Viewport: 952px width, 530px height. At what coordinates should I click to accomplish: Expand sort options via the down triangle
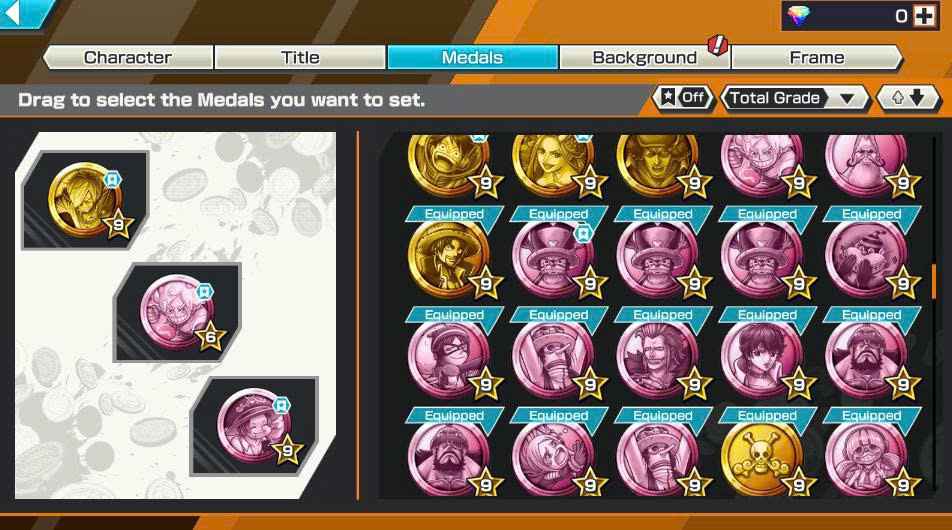click(847, 98)
